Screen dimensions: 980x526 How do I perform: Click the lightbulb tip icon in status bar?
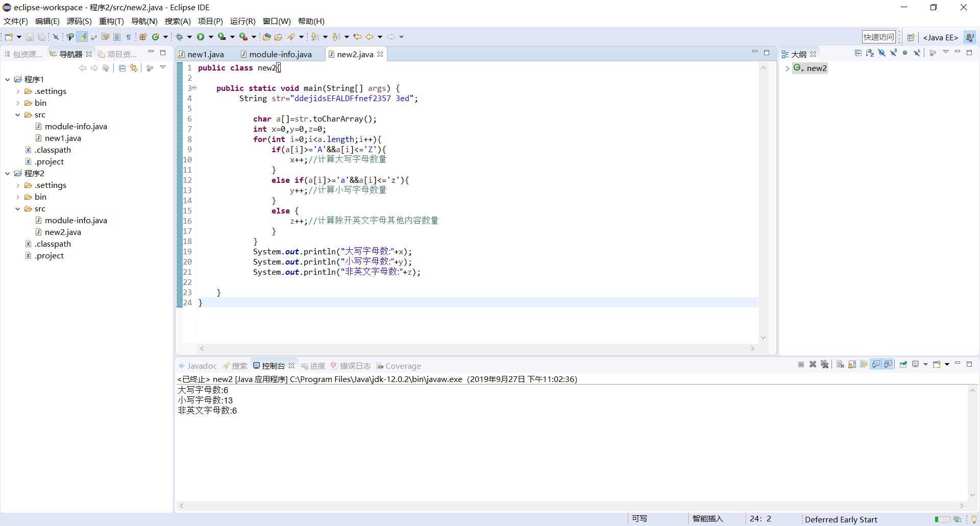point(973,519)
